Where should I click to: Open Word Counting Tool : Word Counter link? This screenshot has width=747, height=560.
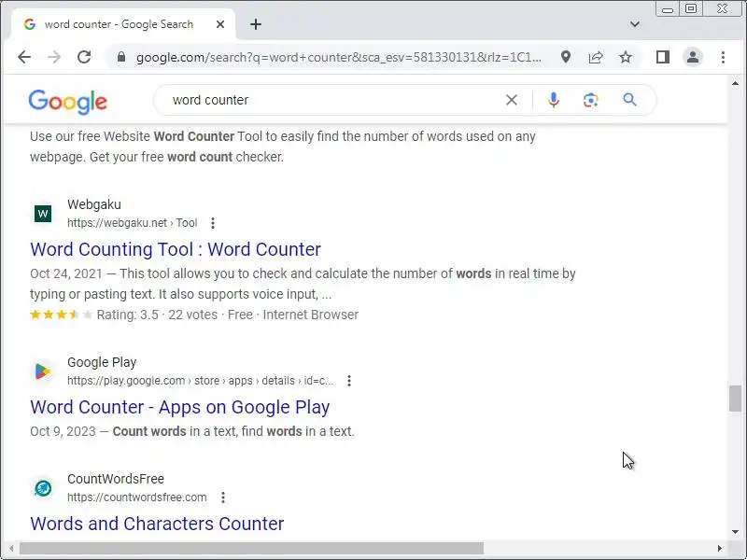coord(176,249)
